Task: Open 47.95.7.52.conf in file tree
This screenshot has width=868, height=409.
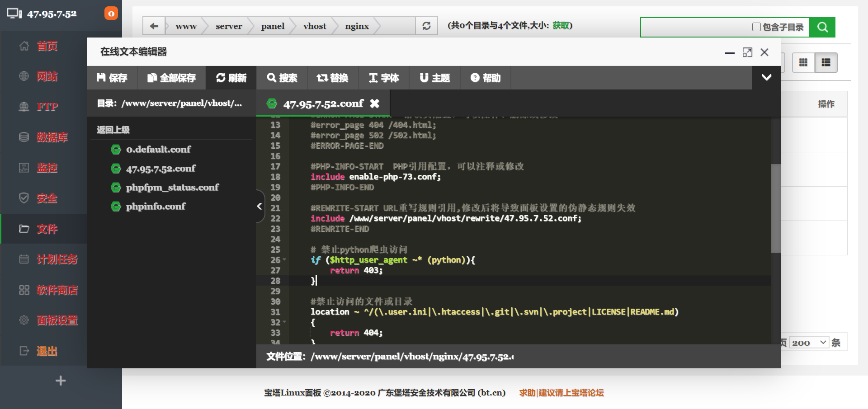Action: (160, 169)
